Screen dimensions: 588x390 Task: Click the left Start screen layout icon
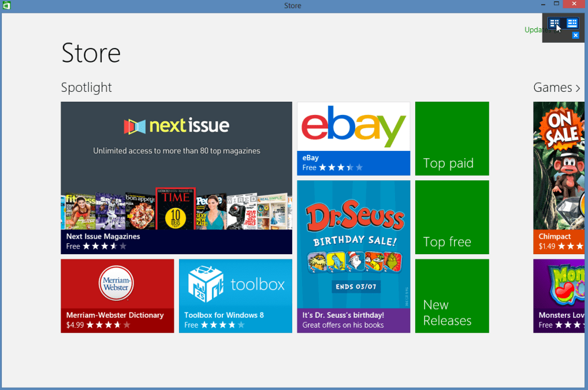click(x=554, y=23)
